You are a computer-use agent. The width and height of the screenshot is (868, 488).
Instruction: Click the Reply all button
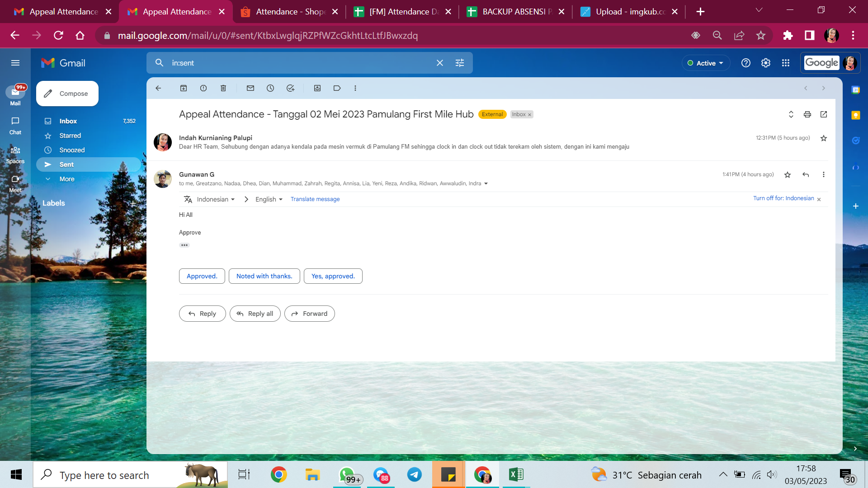click(x=255, y=314)
